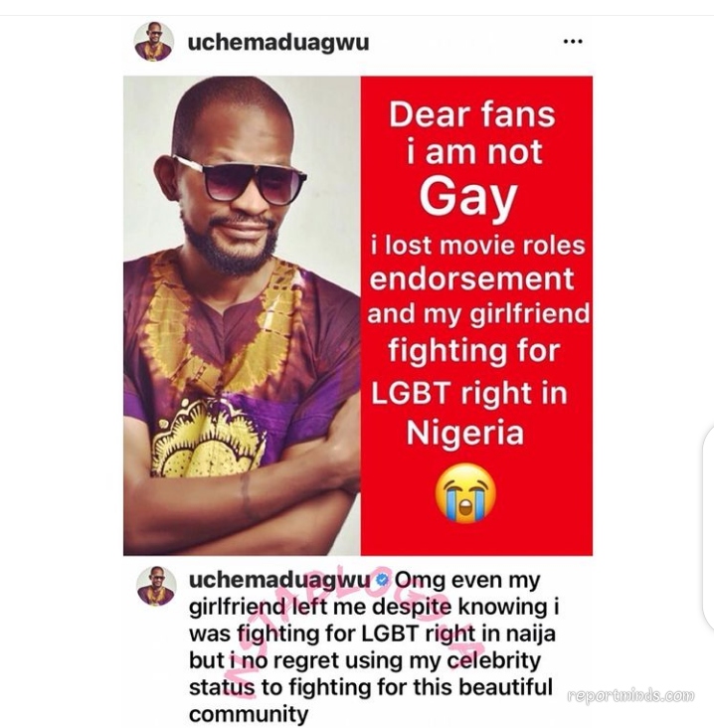Click the small avatar beside the caption
Viewport: 714px width, 728px height.
(157, 586)
